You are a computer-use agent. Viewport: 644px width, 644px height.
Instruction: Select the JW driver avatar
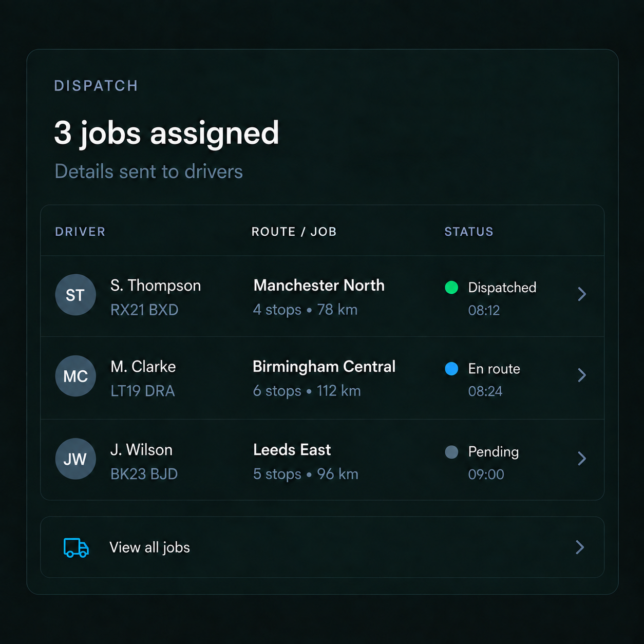pos(75,459)
